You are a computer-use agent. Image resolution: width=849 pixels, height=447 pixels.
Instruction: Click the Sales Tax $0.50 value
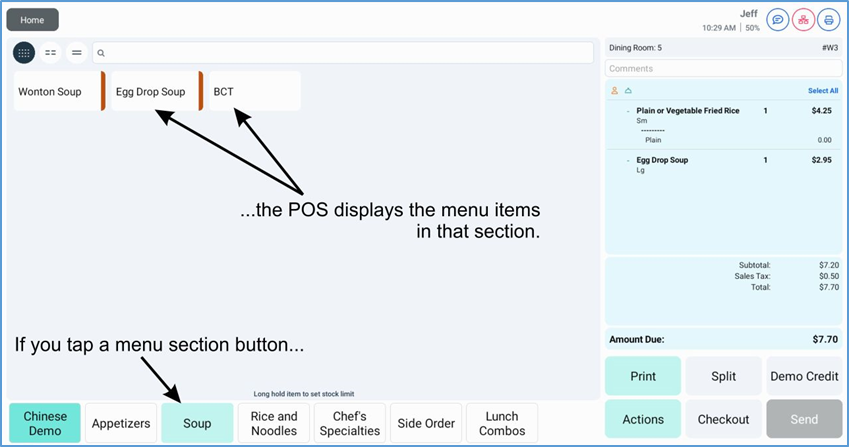(x=829, y=276)
